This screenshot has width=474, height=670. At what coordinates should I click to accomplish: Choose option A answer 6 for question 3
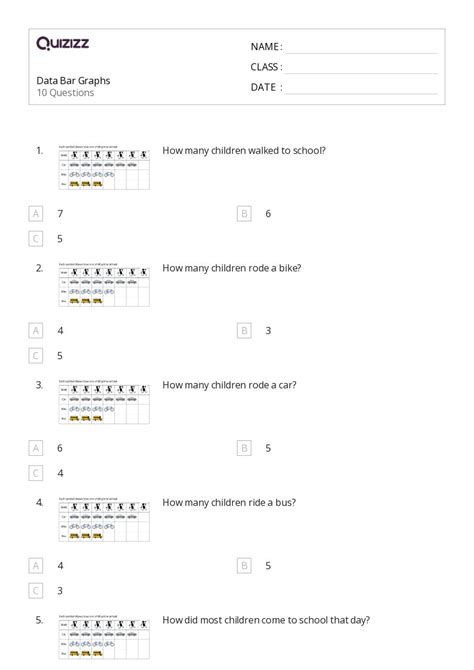point(35,448)
